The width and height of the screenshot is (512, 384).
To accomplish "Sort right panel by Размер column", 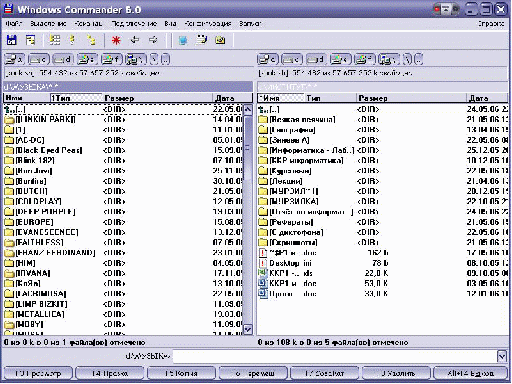I will pos(411,98).
